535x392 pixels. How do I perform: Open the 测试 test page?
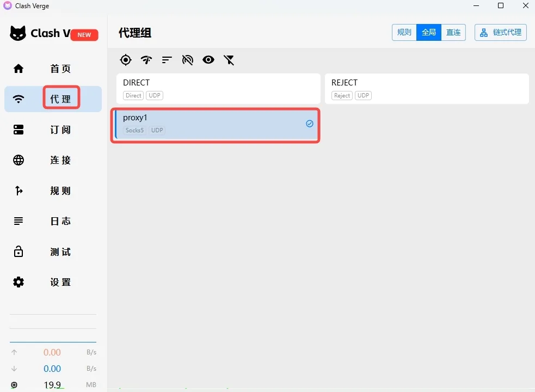click(x=53, y=252)
